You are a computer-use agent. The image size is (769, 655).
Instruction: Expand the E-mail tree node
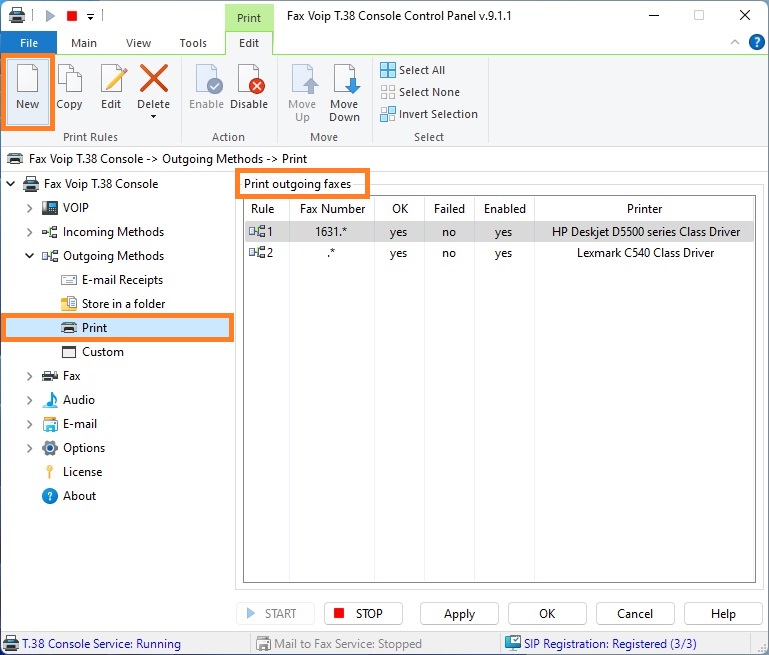[x=29, y=425]
